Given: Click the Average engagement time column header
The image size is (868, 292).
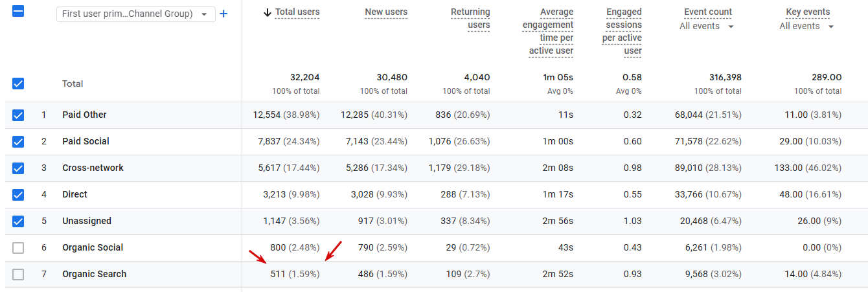Looking at the screenshot, I should [x=548, y=31].
